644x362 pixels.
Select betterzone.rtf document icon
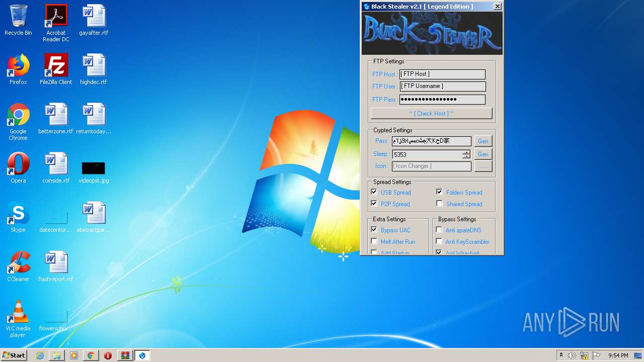pyautogui.click(x=56, y=119)
